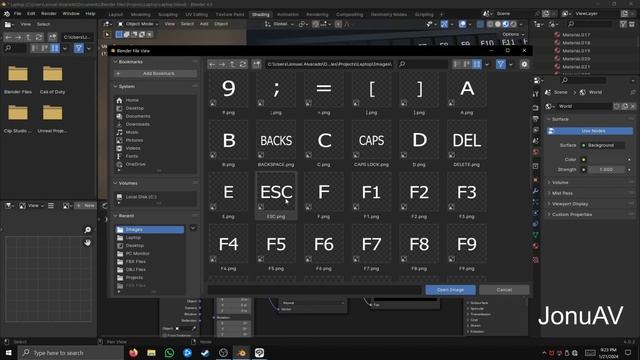The image size is (640, 360).
Task: Open Global transform orientation dropdown
Action: [280, 24]
